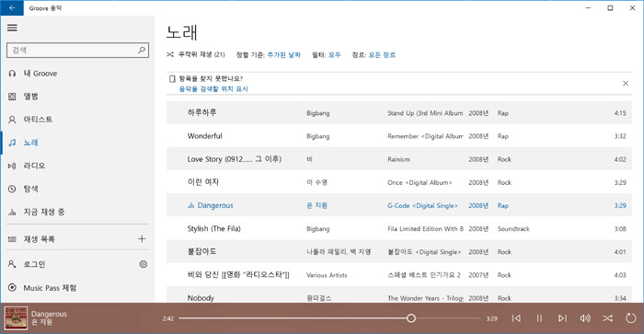Click the search magnifier icon
The width and height of the screenshot is (644, 334).
[142, 50]
